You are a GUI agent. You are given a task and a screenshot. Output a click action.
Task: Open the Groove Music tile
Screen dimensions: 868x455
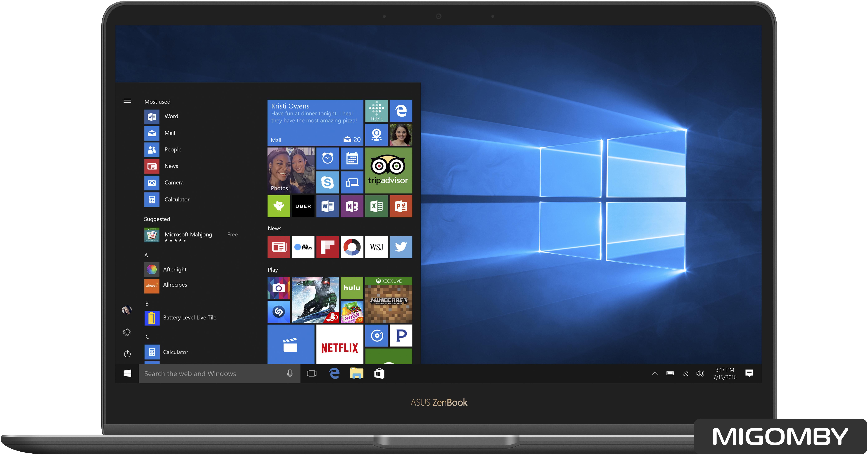click(376, 336)
